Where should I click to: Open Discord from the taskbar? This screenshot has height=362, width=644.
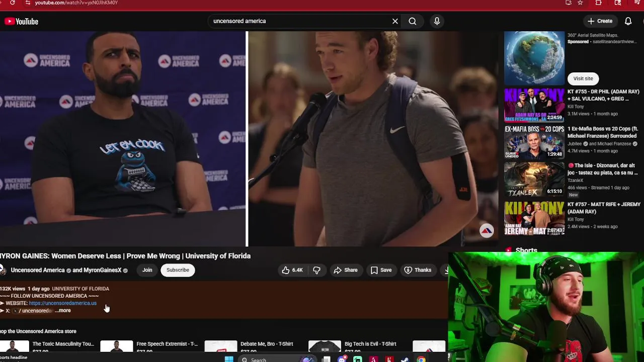click(x=342, y=359)
